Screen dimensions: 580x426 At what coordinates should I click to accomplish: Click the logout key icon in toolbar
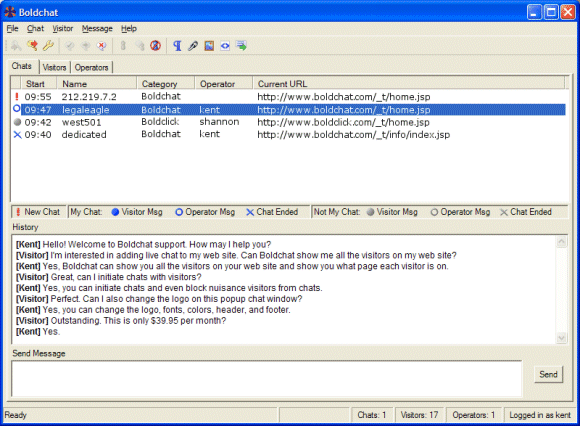(x=32, y=46)
